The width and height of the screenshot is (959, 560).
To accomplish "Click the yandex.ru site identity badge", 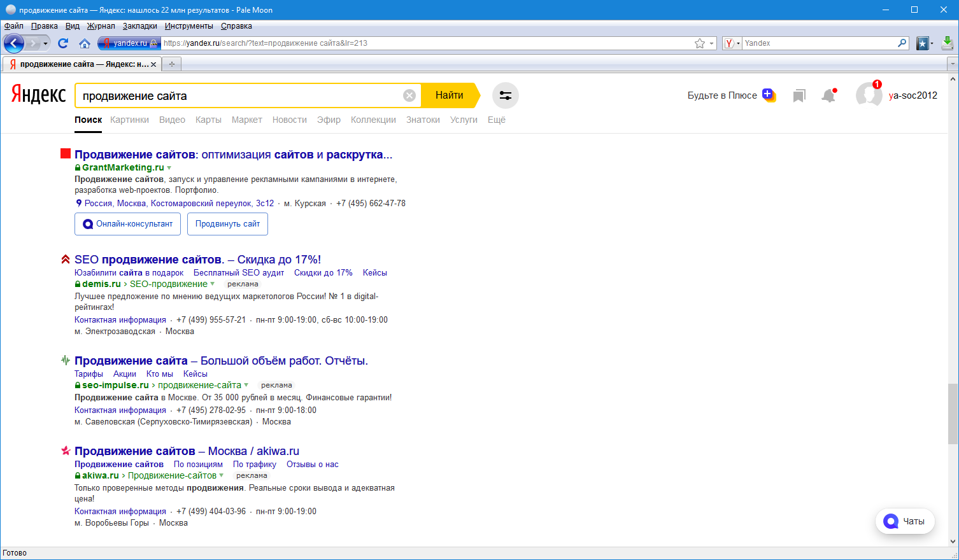I will 129,43.
